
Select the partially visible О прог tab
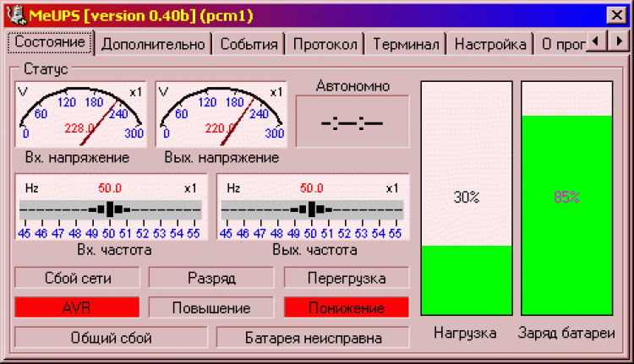point(560,44)
